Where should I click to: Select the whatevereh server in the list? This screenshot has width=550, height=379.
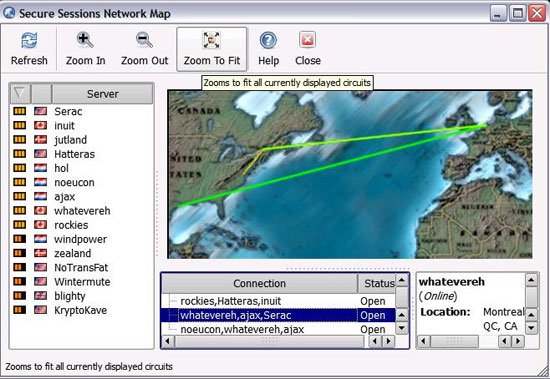pos(82,211)
